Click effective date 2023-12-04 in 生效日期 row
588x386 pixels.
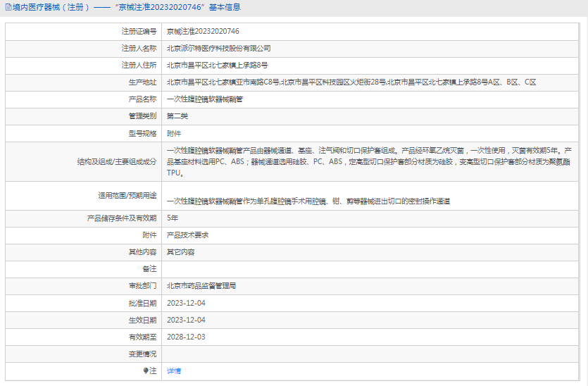click(186, 320)
